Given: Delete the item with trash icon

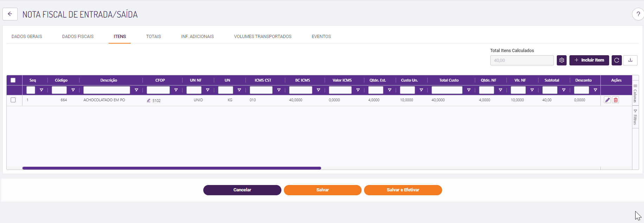Looking at the screenshot, I should pos(616,100).
